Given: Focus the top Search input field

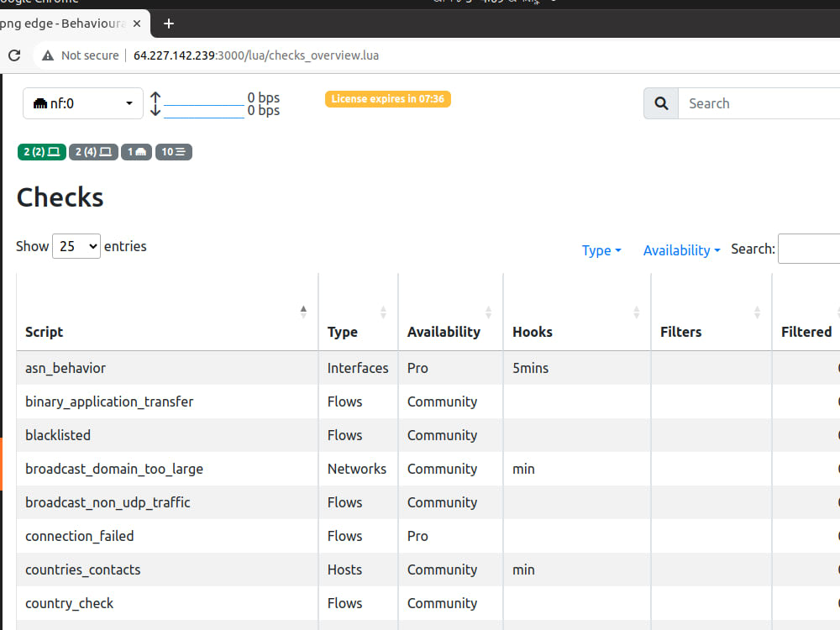Looking at the screenshot, I should (759, 103).
